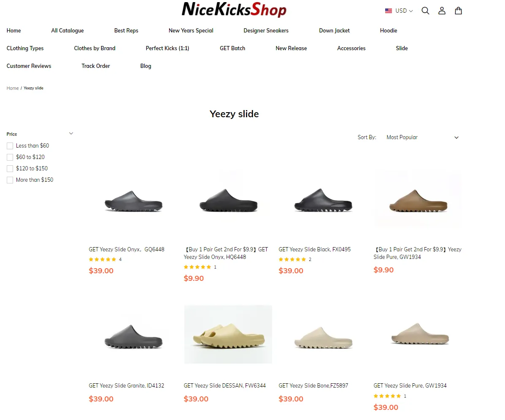The image size is (505, 420).
Task: Open the user account icon
Action: coord(442,11)
